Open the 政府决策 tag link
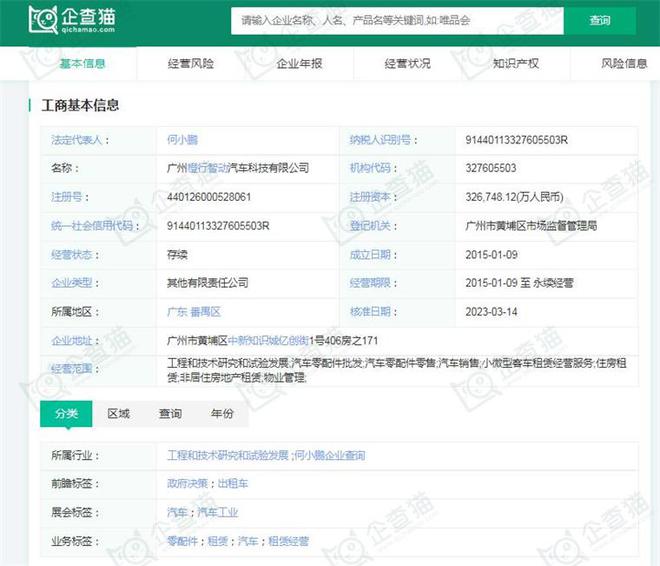660x566 pixels. pyautogui.click(x=187, y=484)
